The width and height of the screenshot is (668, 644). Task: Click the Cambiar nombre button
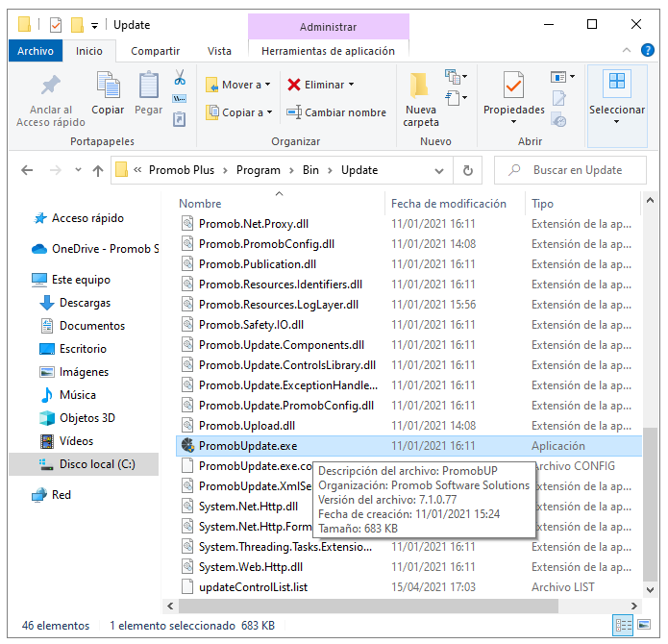point(336,112)
